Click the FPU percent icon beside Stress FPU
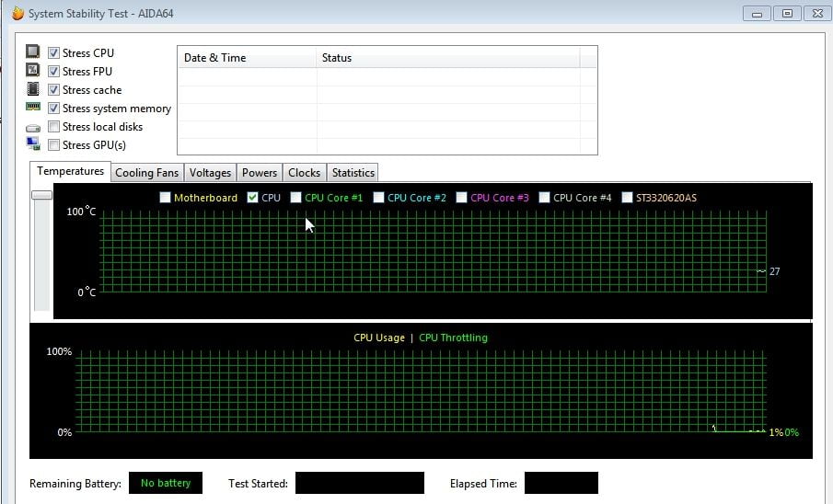Viewport: 833px width, 504px height. 33,70
